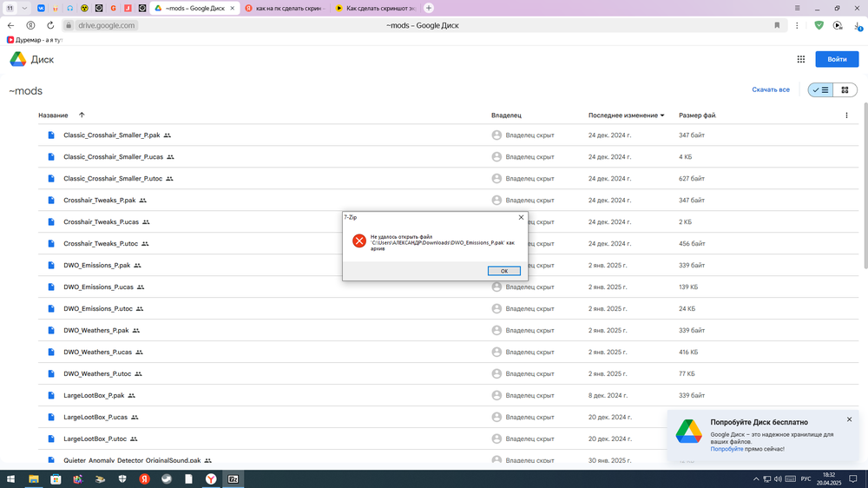Click the file icon of Crosshair_Tweaks_P.pak
This screenshot has height=488, width=868.
point(51,201)
